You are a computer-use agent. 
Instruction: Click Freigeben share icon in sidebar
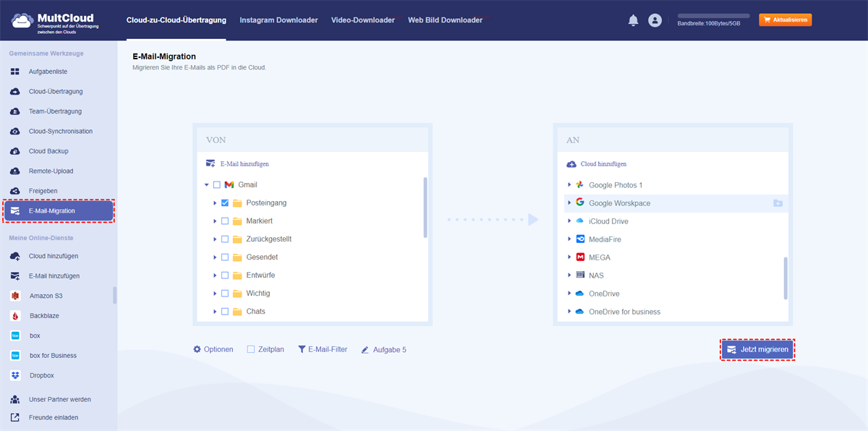14,191
